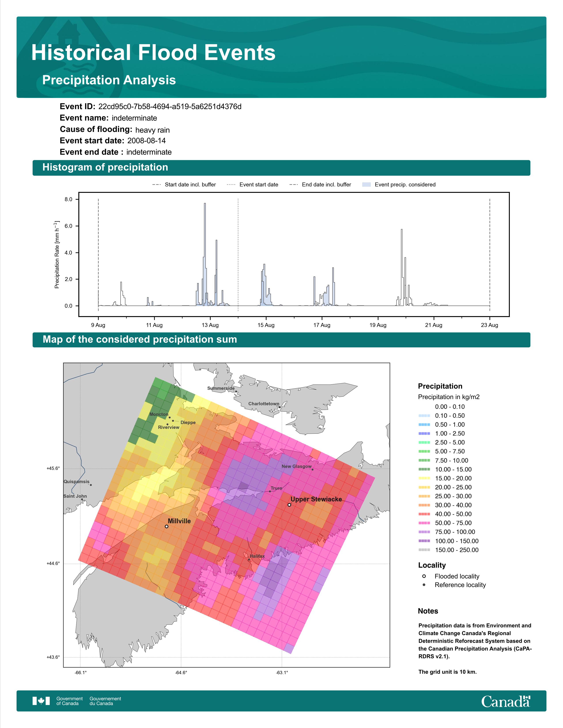Click the Map of the considered precipitation sum header

click(x=281, y=340)
